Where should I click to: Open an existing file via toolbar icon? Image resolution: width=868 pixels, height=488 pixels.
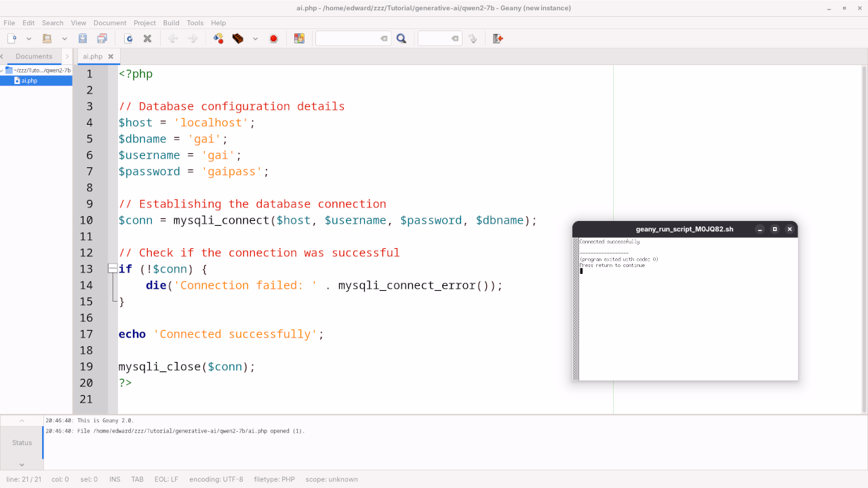coord(47,39)
